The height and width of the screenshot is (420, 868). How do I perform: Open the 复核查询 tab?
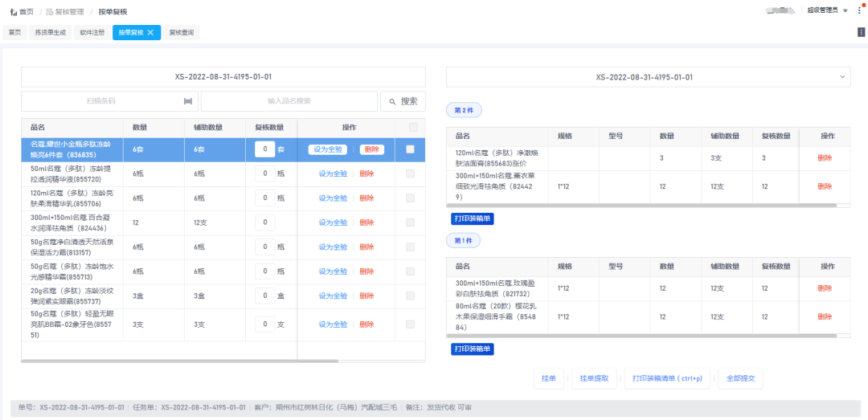click(181, 33)
